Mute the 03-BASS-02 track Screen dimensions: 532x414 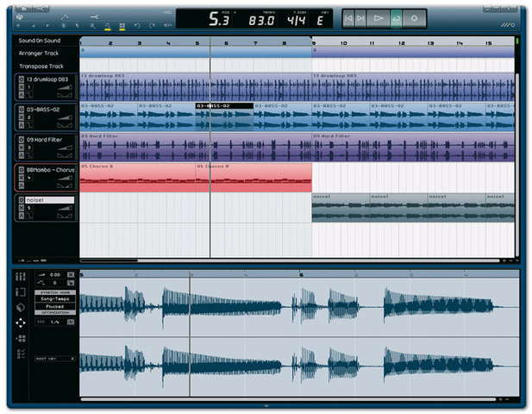click(22, 117)
